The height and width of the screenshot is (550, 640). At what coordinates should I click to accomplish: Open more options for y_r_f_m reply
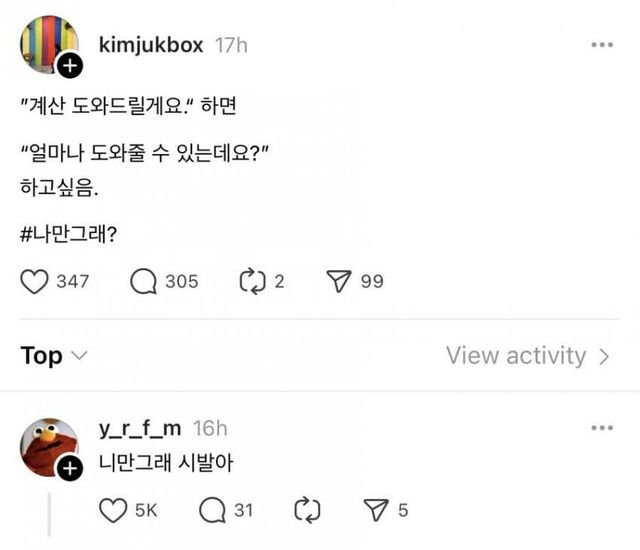(601, 428)
